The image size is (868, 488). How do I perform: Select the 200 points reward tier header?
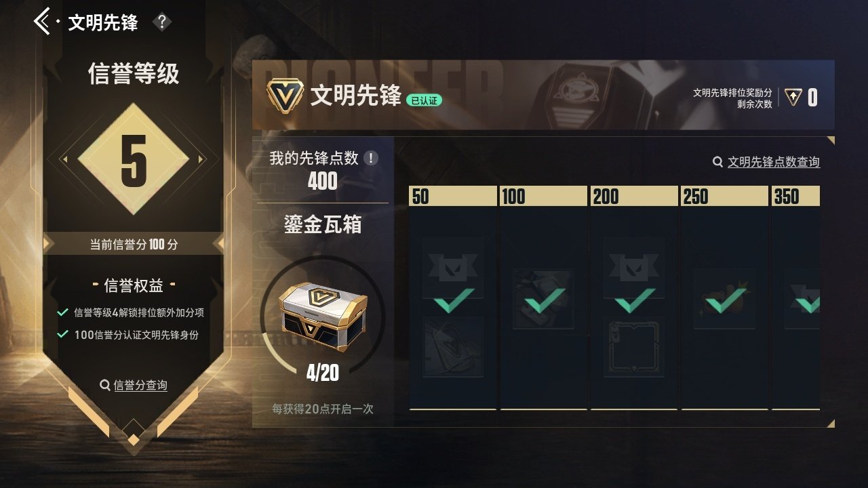coord(634,196)
